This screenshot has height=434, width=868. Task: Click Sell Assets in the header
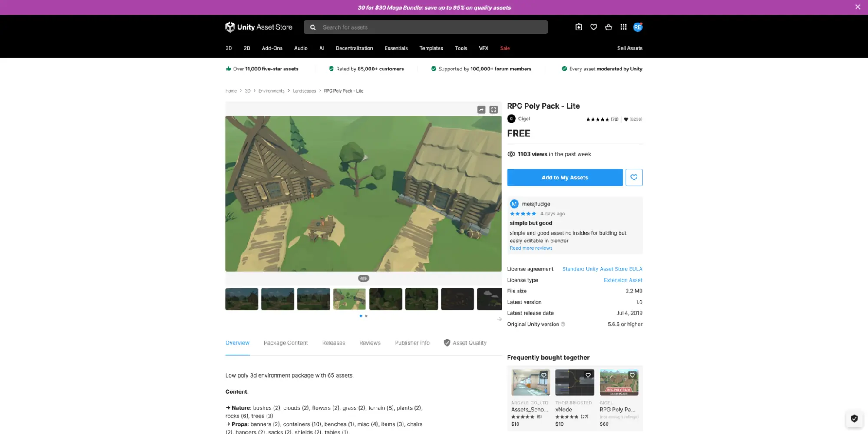pos(630,48)
